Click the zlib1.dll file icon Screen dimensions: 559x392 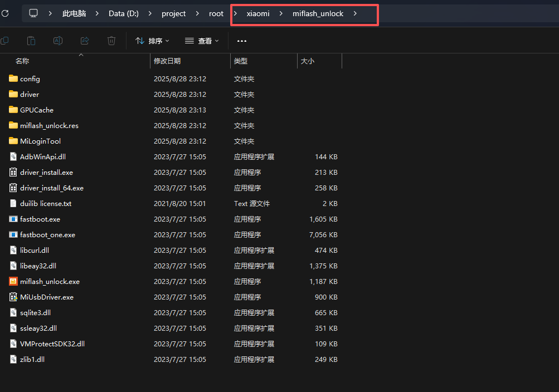tap(13, 360)
